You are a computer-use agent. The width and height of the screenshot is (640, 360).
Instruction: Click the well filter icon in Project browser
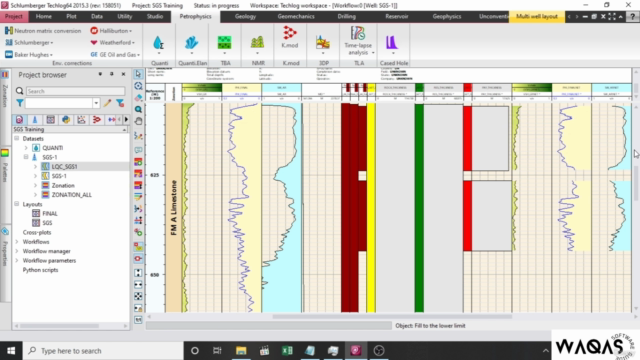point(35,120)
